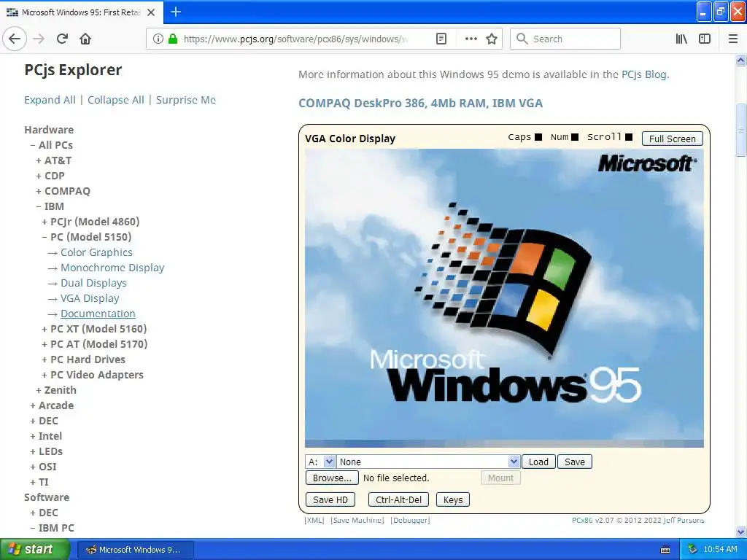This screenshot has height=560, width=747.
Task: Open the Windows XP start menu
Action: pos(35,550)
